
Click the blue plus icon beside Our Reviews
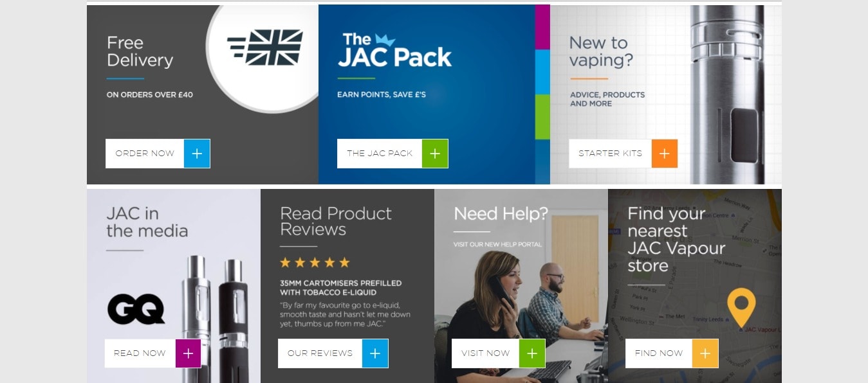(375, 353)
